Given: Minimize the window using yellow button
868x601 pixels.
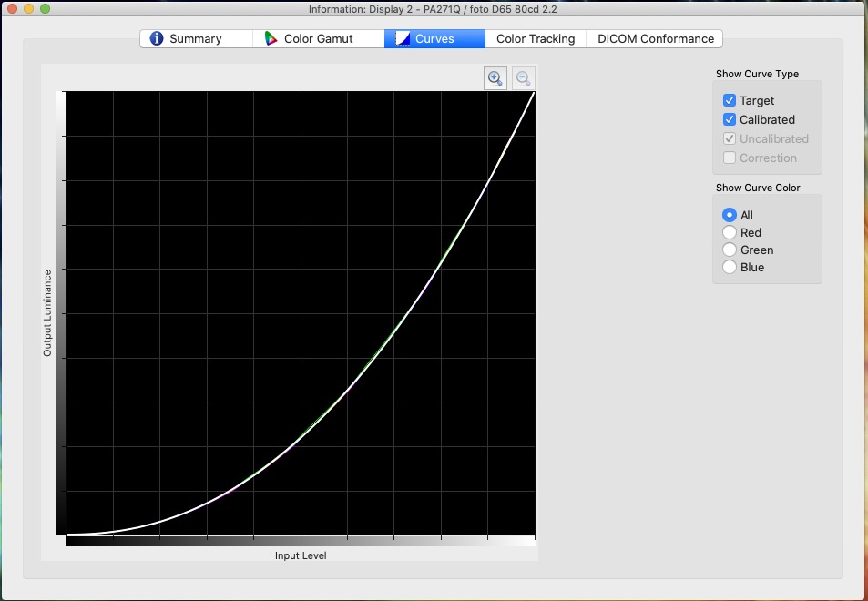Looking at the screenshot, I should (29, 8).
